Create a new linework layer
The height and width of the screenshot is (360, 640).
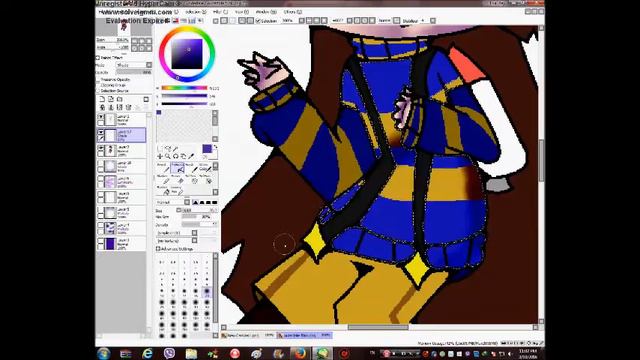[x=111, y=99]
